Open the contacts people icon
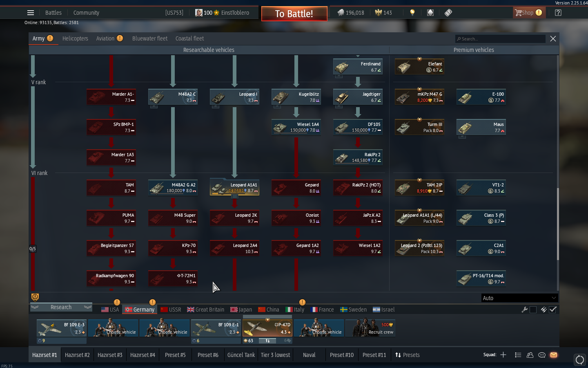588x368 pixels. pyautogui.click(x=530, y=355)
